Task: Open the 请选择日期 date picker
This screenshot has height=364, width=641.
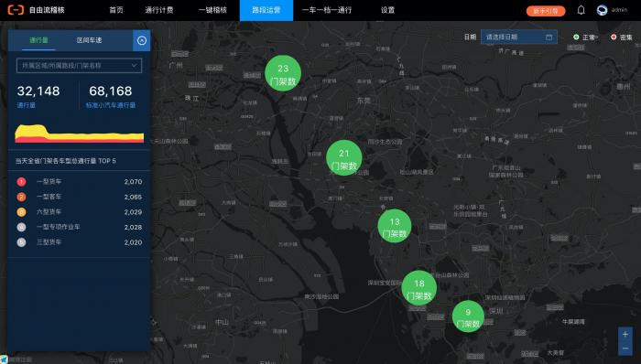Action: (x=519, y=37)
